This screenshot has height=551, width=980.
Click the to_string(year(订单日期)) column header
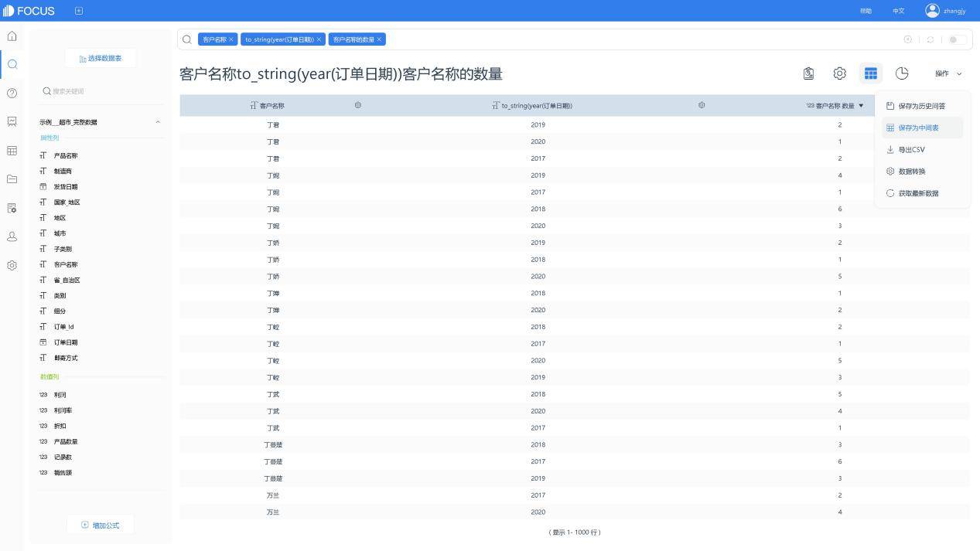(536, 106)
